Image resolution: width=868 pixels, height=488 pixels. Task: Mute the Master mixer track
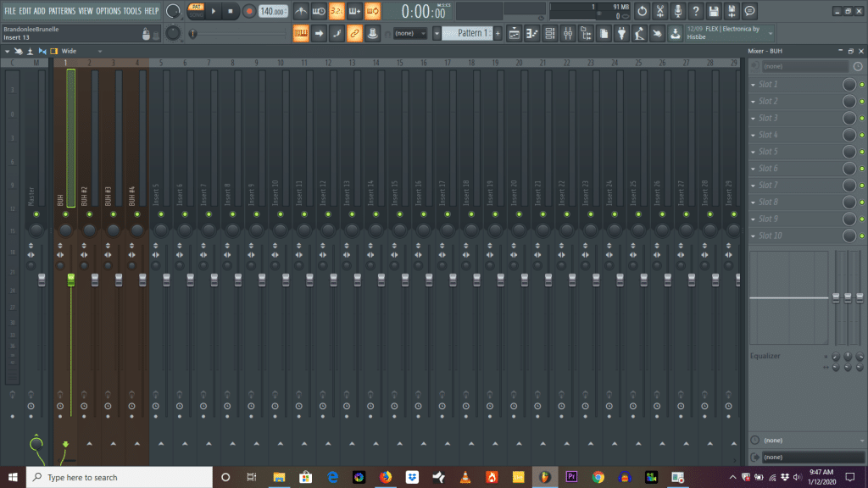[x=36, y=214]
